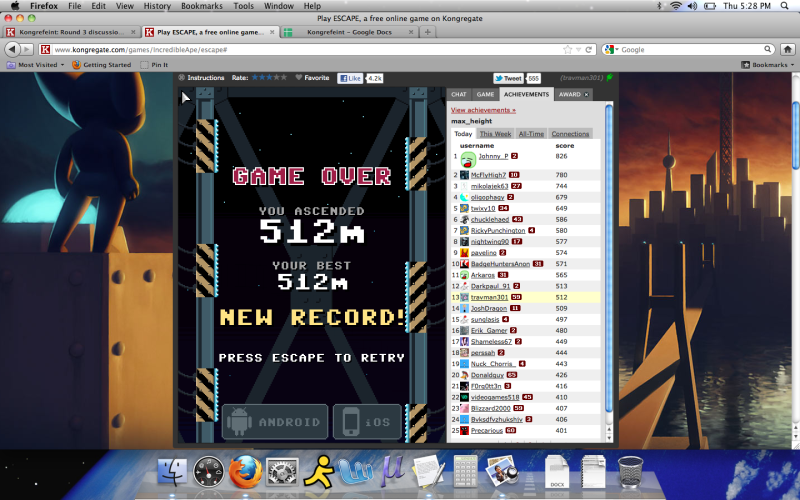Click the Wi-Fi status icon
This screenshot has height=500, width=800.
676,6
